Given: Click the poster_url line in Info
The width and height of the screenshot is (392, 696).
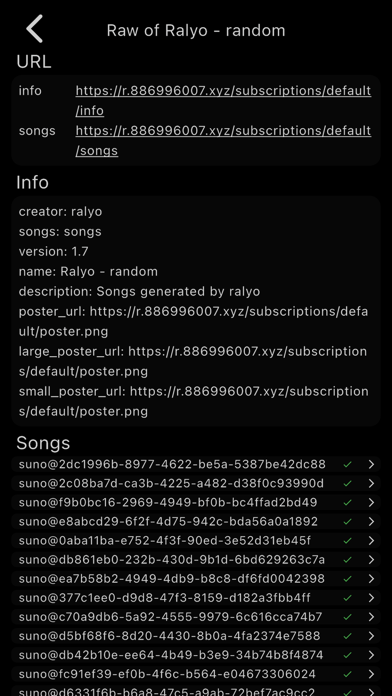Looking at the screenshot, I should [x=193, y=321].
